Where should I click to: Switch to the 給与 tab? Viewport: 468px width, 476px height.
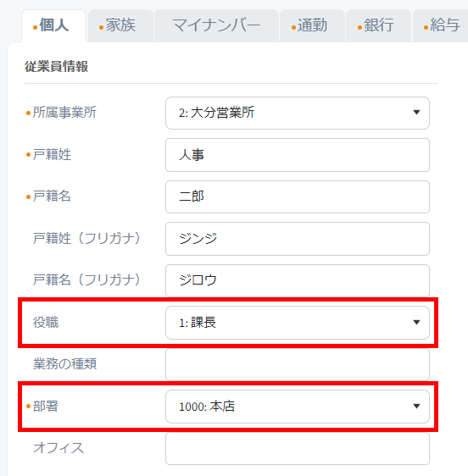coord(440,25)
